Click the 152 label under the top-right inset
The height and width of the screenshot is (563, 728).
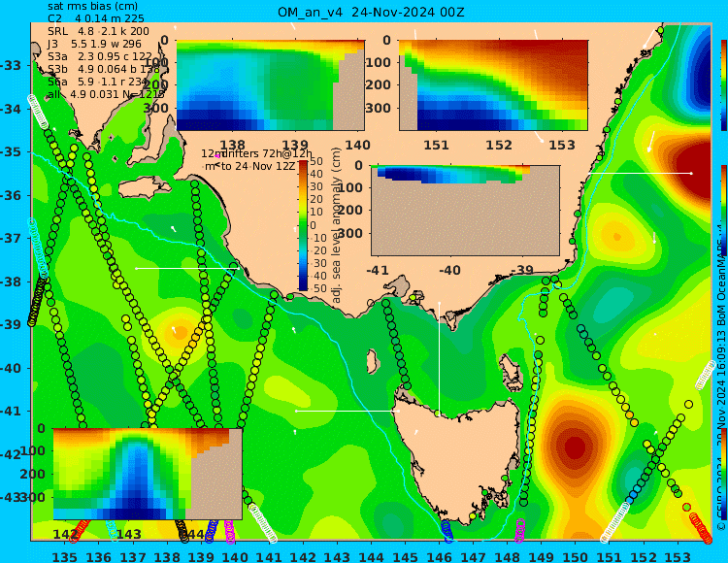(x=499, y=146)
